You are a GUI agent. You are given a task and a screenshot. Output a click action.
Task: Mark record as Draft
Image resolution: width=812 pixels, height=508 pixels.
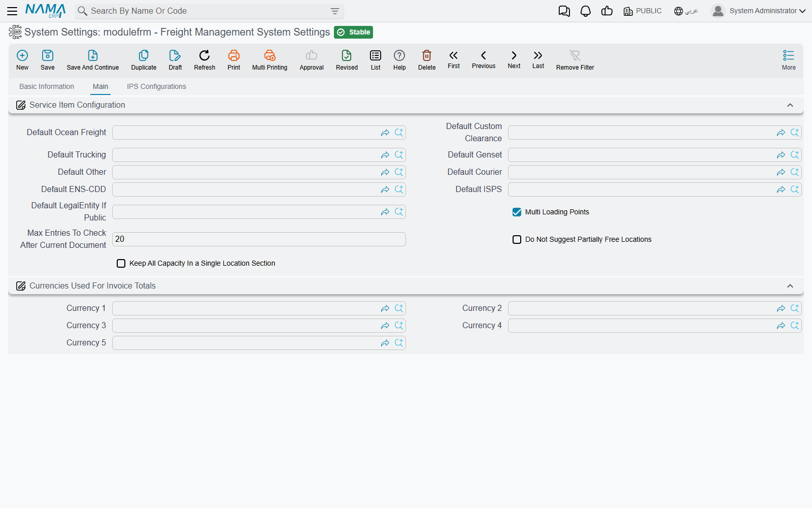(175, 60)
